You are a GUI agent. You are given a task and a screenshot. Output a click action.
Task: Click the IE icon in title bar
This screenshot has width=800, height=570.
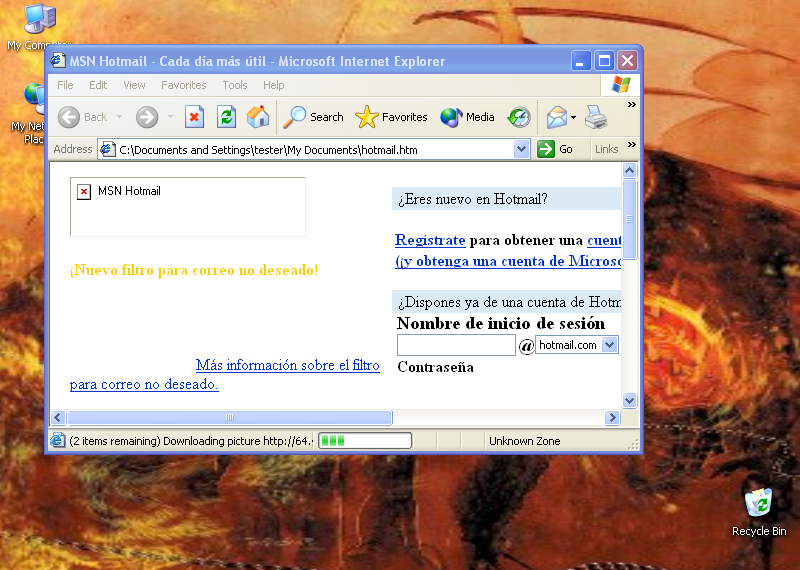coord(58,61)
